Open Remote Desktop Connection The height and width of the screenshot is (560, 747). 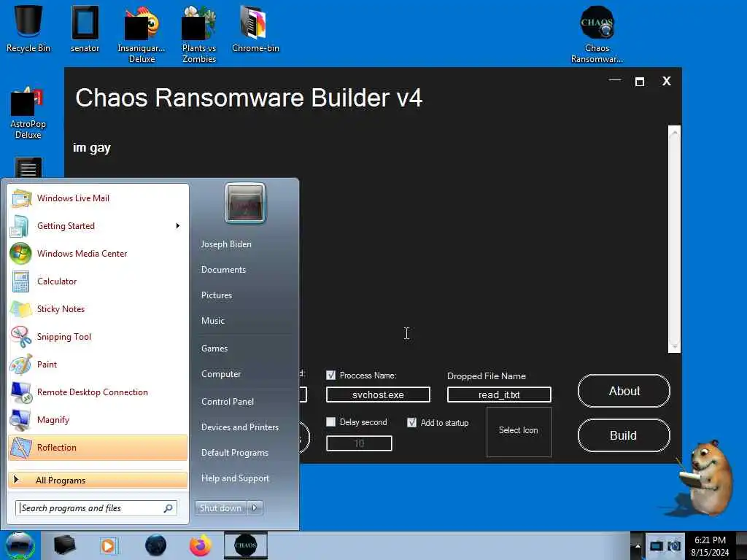[98, 392]
